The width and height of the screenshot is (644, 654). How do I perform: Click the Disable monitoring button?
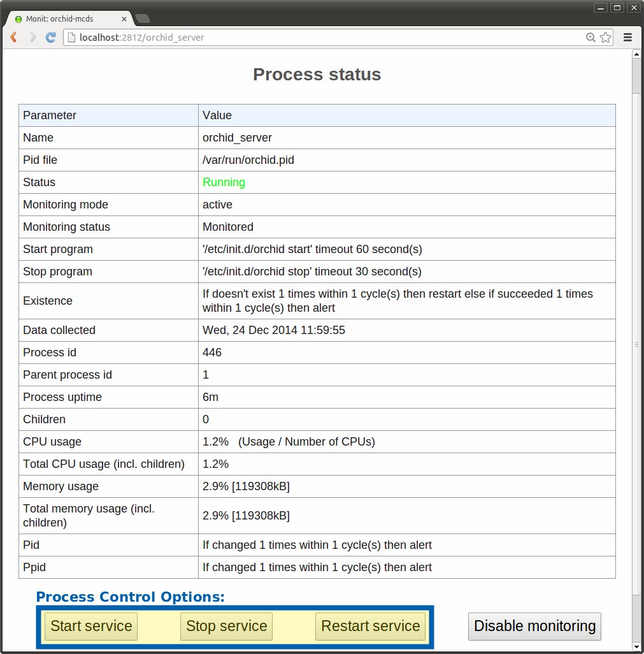pos(534,626)
